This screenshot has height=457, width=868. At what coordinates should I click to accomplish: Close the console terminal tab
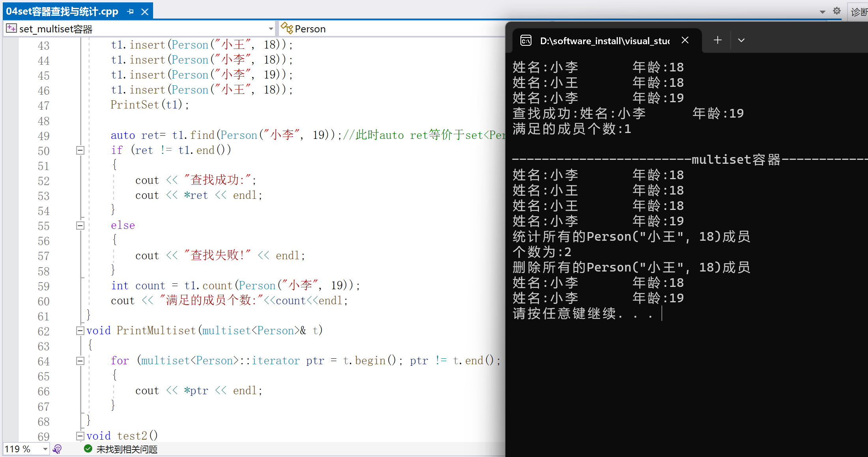click(685, 40)
